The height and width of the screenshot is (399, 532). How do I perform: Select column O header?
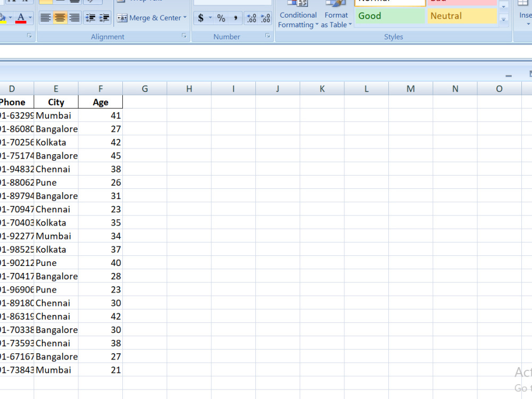tap(499, 88)
